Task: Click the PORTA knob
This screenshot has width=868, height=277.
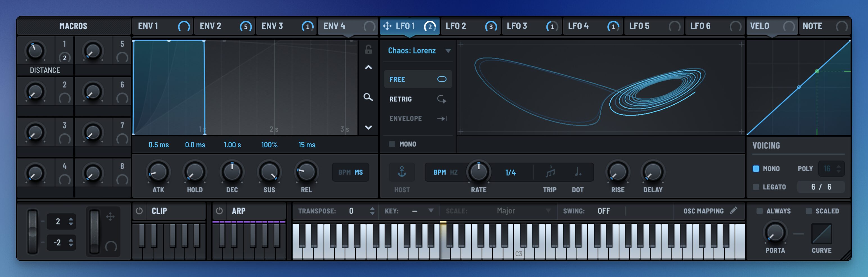Action: click(775, 233)
